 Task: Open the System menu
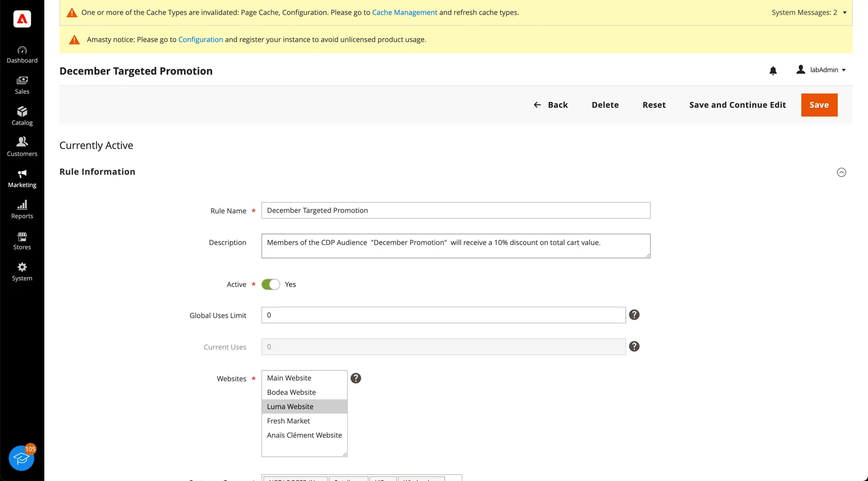[22, 272]
